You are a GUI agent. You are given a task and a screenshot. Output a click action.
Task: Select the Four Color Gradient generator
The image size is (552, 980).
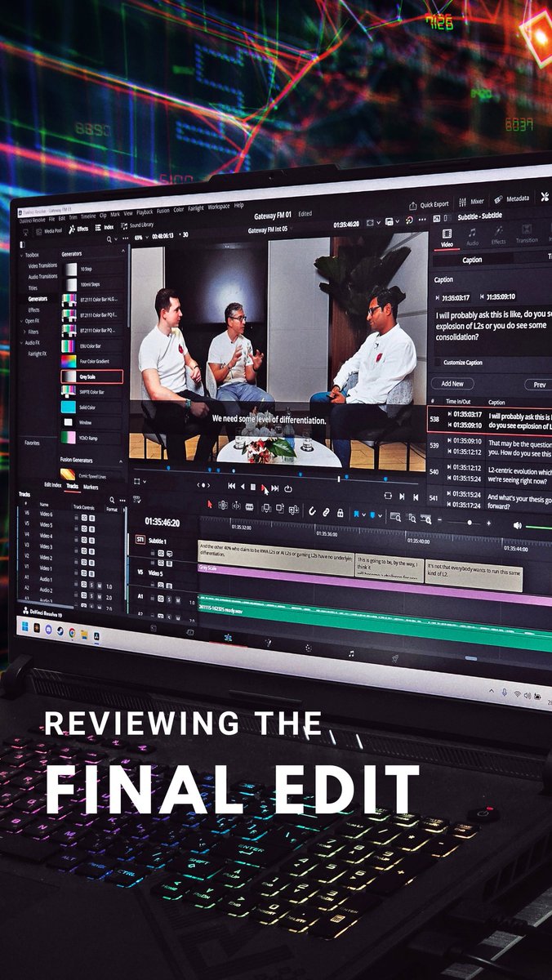click(x=91, y=362)
